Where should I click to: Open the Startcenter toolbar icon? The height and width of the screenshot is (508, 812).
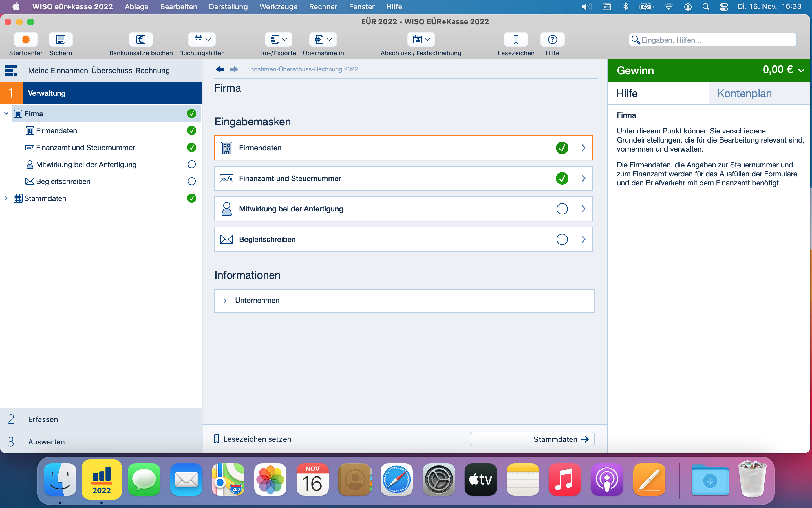[25, 40]
